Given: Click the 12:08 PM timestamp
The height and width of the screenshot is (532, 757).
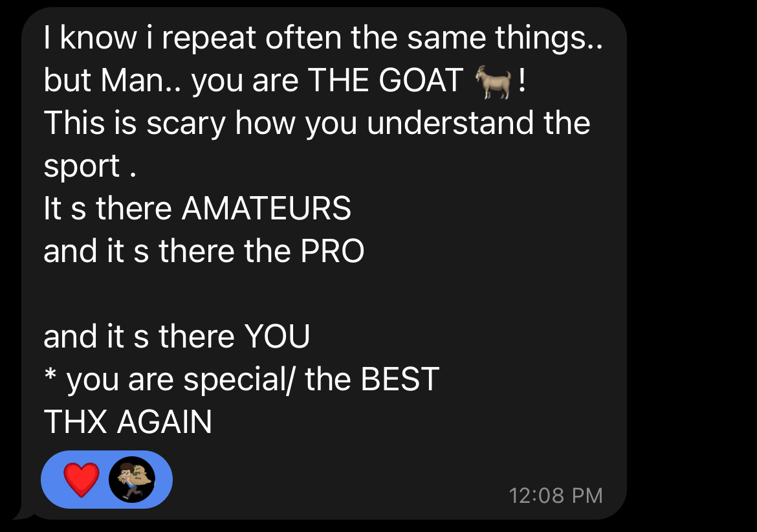Looking at the screenshot, I should point(556,496).
